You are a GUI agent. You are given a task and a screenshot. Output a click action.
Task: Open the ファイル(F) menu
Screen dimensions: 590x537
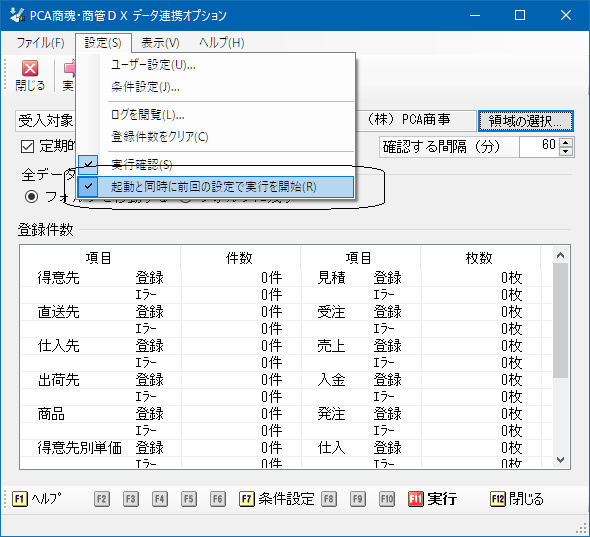tap(41, 43)
